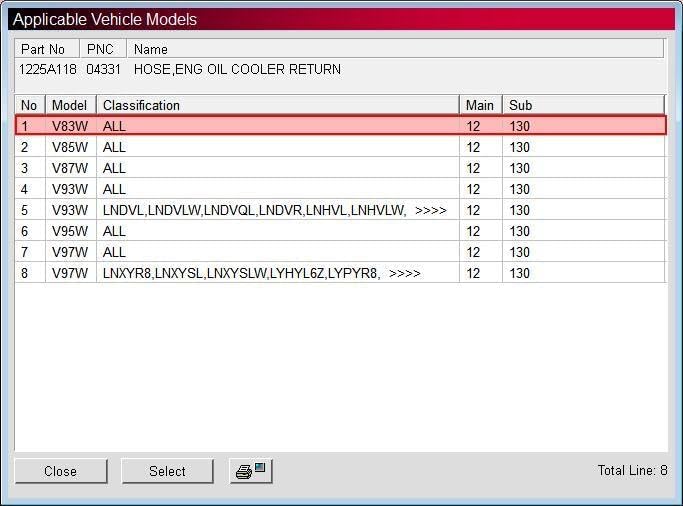The height and width of the screenshot is (506, 683).
Task: Click Sub value 130 in V95W row
Action: [x=520, y=231]
